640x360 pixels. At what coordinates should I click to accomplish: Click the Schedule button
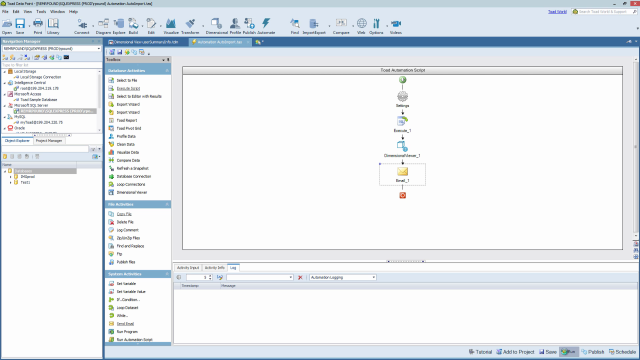pos(622,352)
